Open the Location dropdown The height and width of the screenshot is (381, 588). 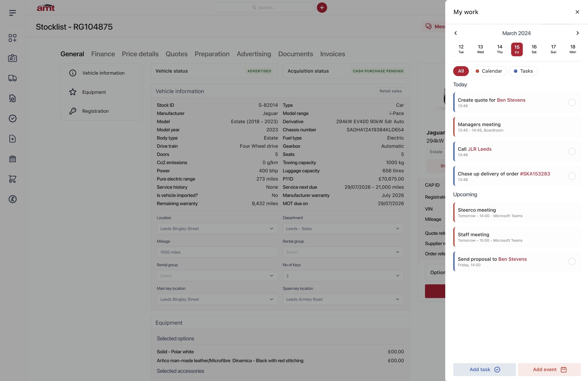tap(217, 229)
